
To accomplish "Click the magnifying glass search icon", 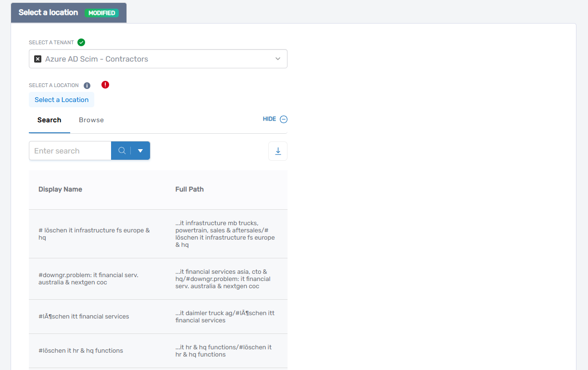I will tap(122, 151).
